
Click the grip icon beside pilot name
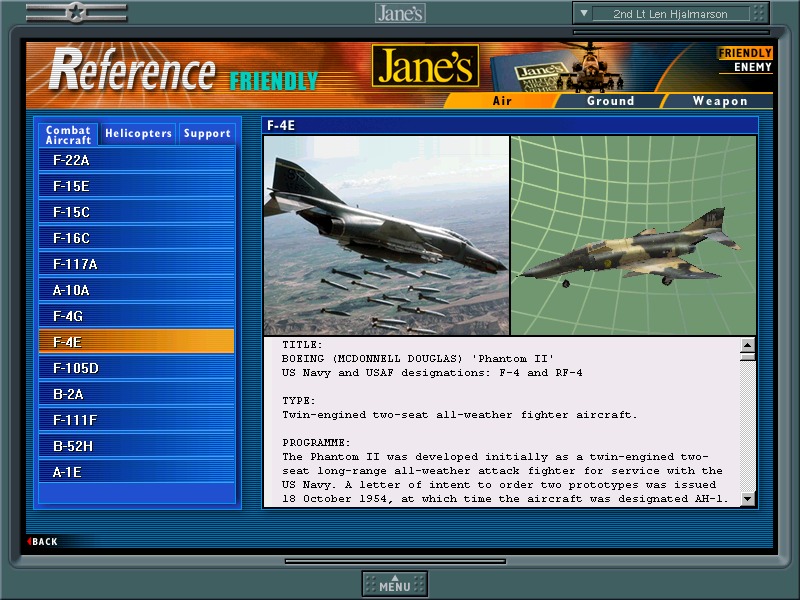point(759,14)
